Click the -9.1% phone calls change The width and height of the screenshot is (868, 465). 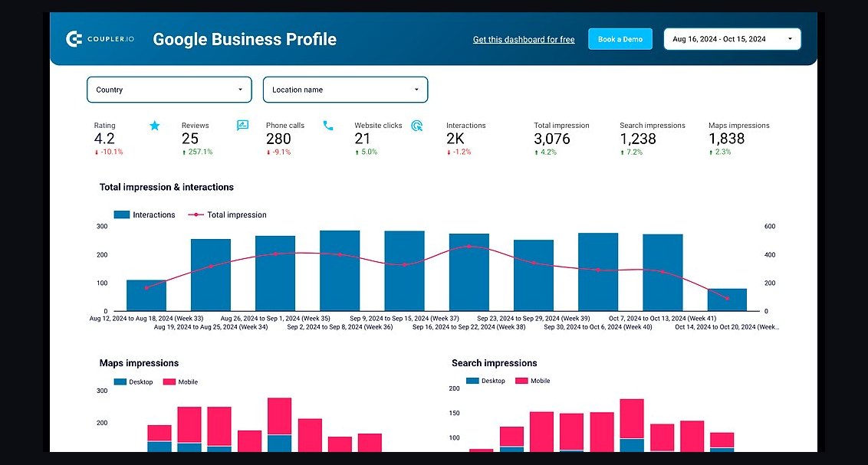279,152
